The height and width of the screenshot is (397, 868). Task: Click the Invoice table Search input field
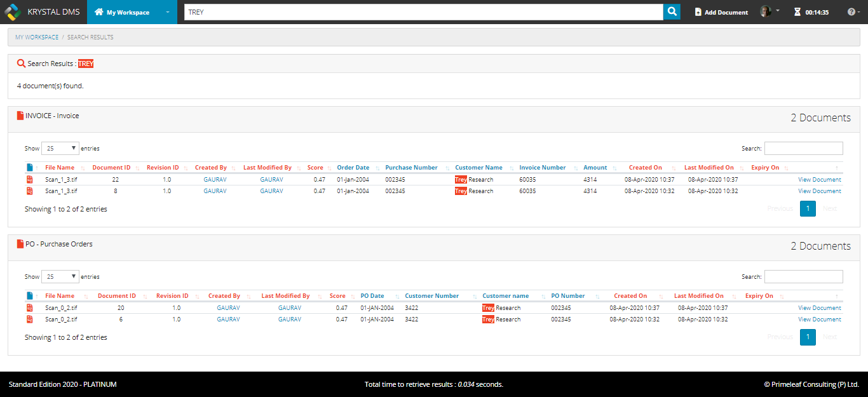[x=803, y=148]
